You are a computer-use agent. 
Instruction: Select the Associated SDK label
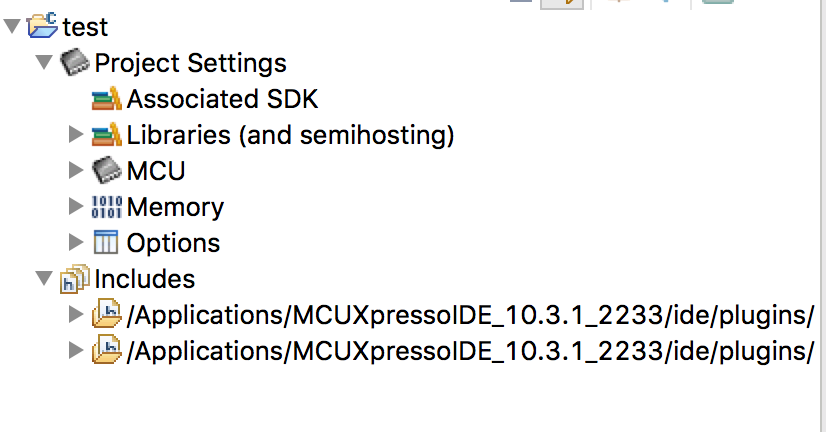(x=222, y=99)
